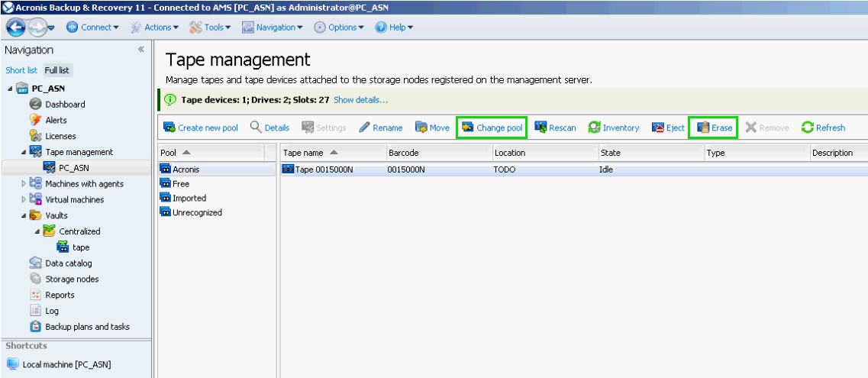This screenshot has width=868, height=378.
Task: Open the Navigation menu
Action: coord(273,27)
